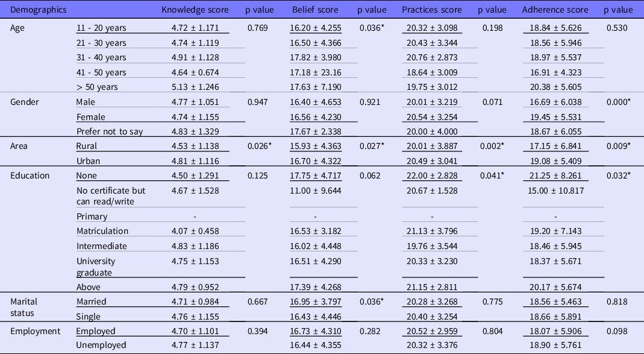Click the Adherence score column header

(555, 10)
